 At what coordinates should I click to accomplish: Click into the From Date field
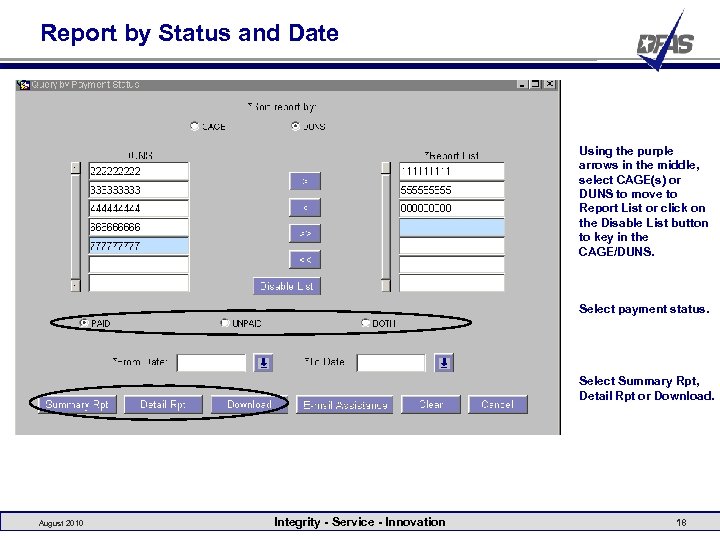point(212,363)
